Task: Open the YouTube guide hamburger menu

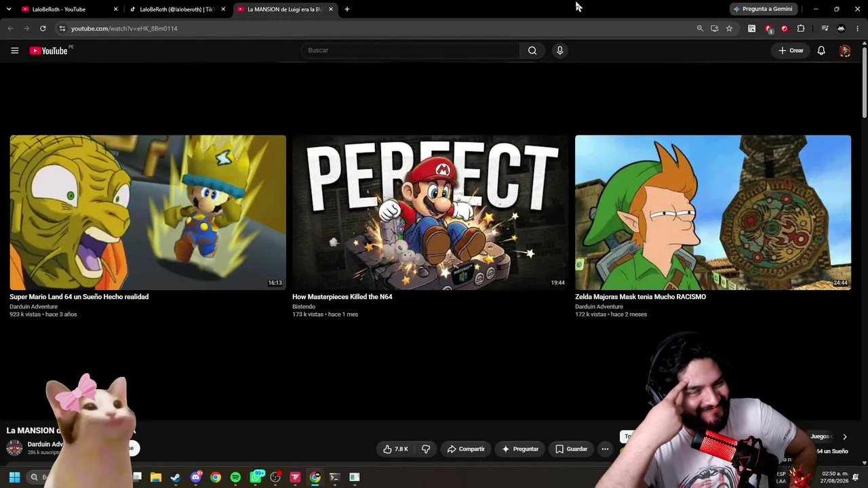Action: coord(14,50)
